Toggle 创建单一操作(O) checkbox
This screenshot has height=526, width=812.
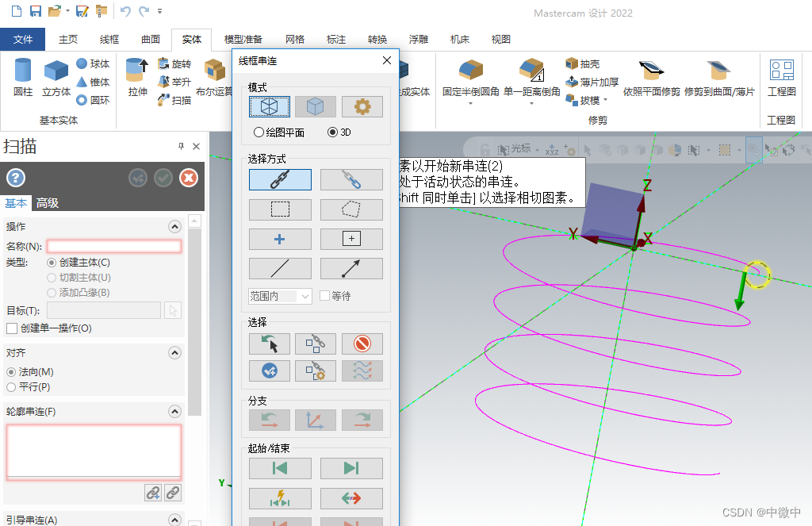[x=11, y=328]
